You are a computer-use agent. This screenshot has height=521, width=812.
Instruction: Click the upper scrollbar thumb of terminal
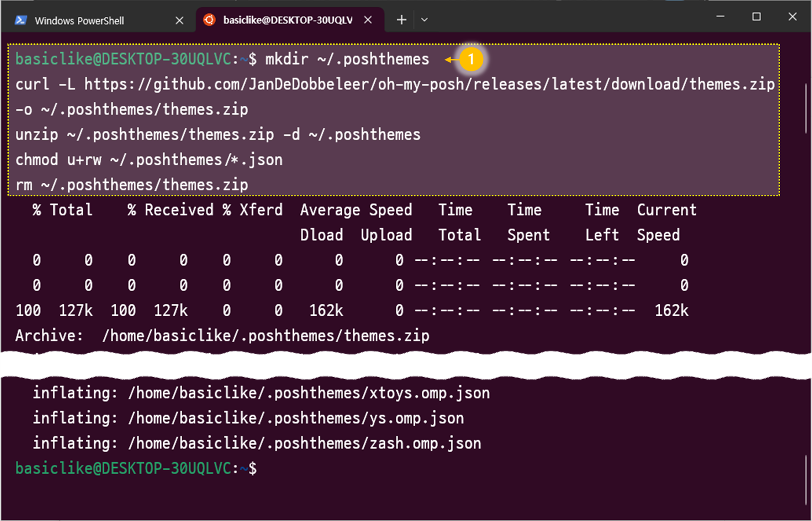tap(806, 108)
